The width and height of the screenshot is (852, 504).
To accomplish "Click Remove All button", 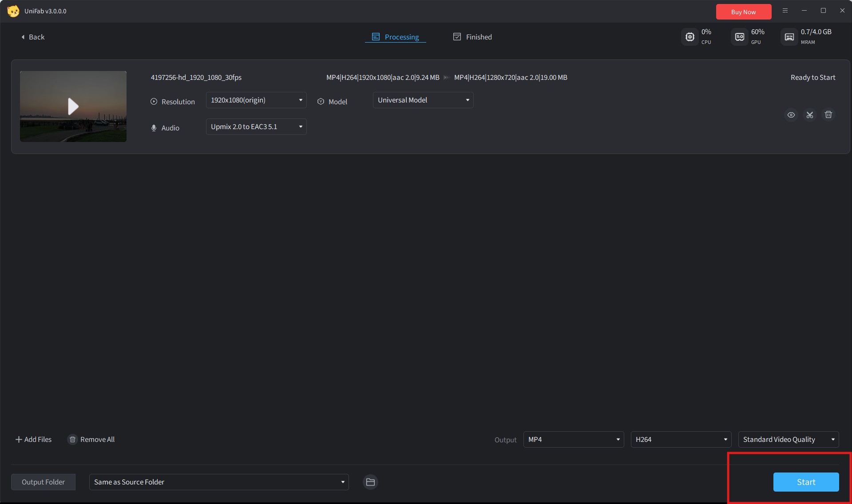I will [x=91, y=439].
